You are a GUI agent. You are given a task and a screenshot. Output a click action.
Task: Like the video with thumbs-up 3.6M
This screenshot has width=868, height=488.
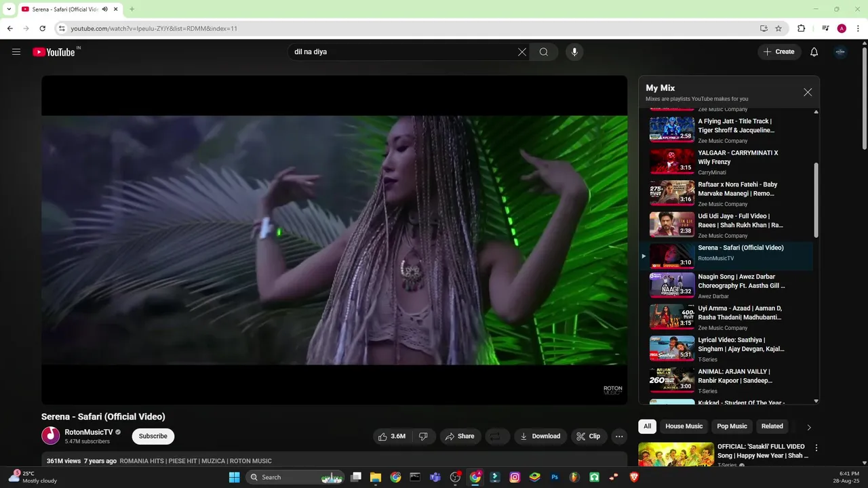coord(392,436)
